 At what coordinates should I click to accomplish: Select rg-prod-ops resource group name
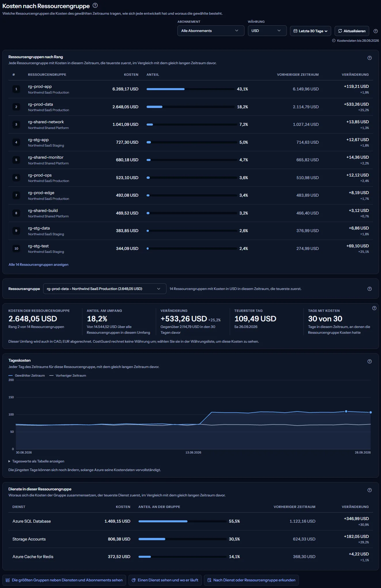point(40,175)
